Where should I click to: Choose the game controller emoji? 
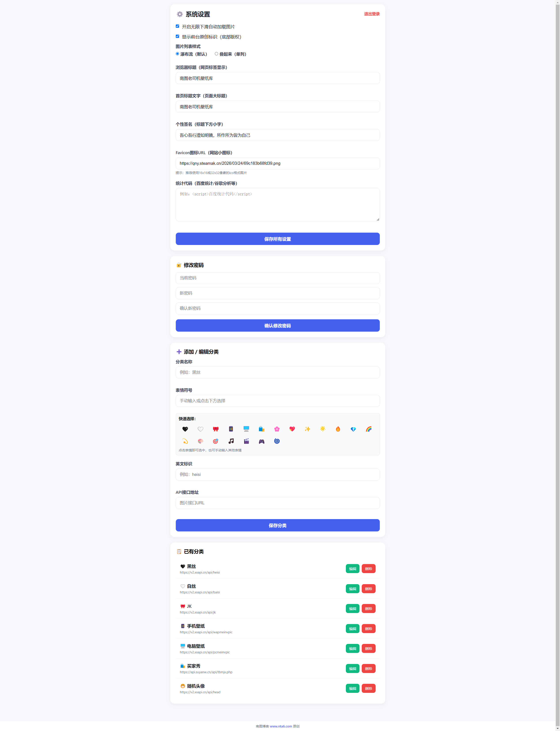(x=261, y=441)
